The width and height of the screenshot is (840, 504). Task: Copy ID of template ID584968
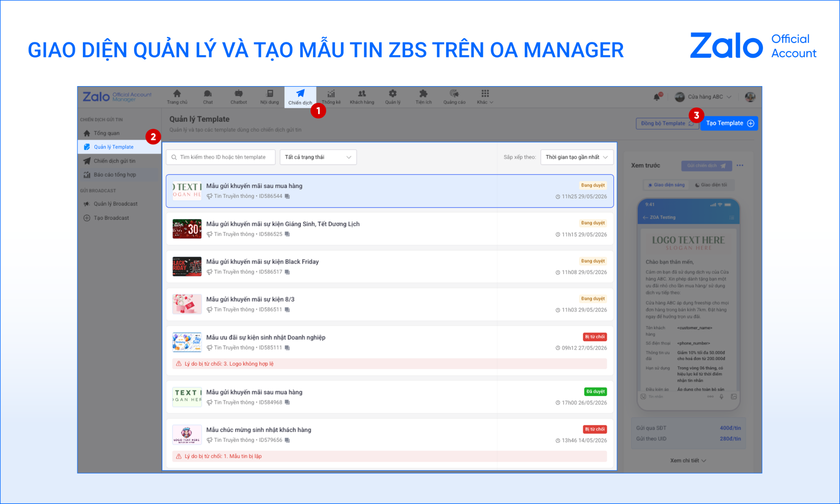pyautogui.click(x=287, y=402)
